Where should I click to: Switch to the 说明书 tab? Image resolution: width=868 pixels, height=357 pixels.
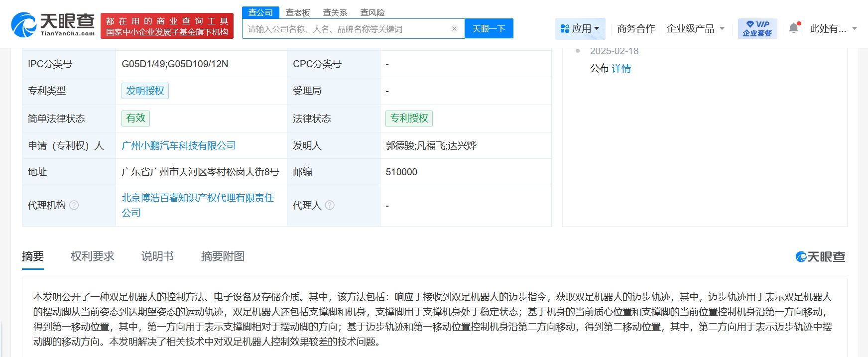click(x=157, y=256)
